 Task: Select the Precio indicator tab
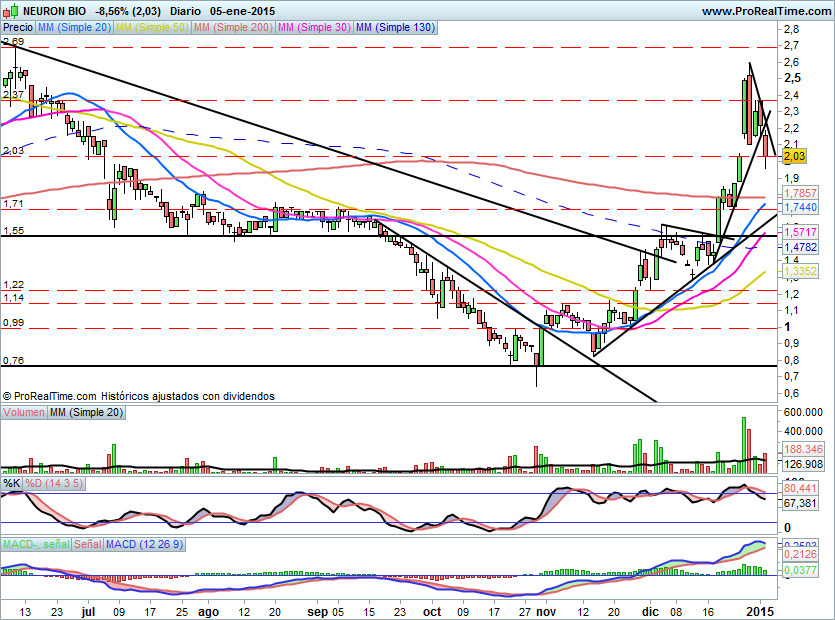point(17,28)
